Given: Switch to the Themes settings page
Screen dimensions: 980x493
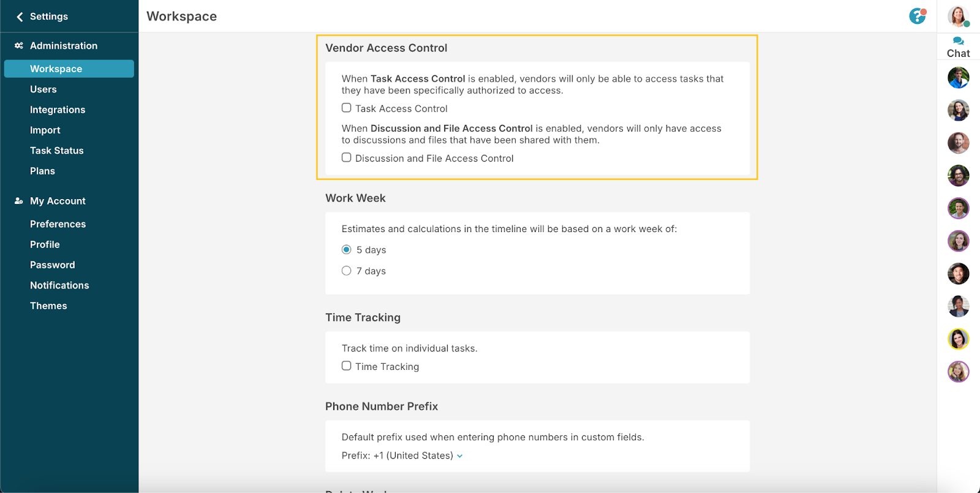Looking at the screenshot, I should 48,306.
